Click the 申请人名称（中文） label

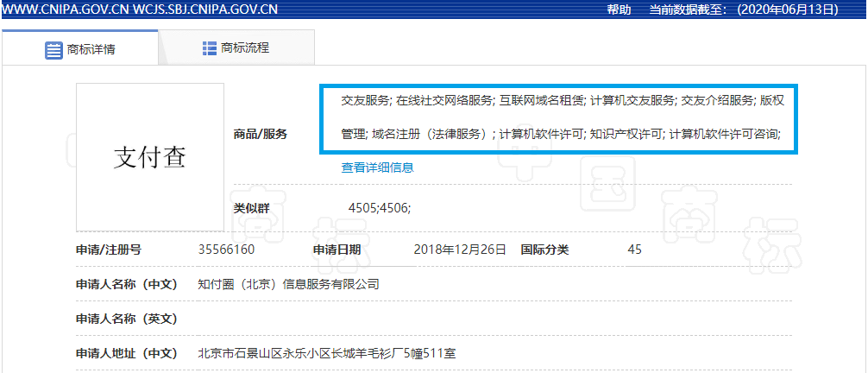pos(126,284)
